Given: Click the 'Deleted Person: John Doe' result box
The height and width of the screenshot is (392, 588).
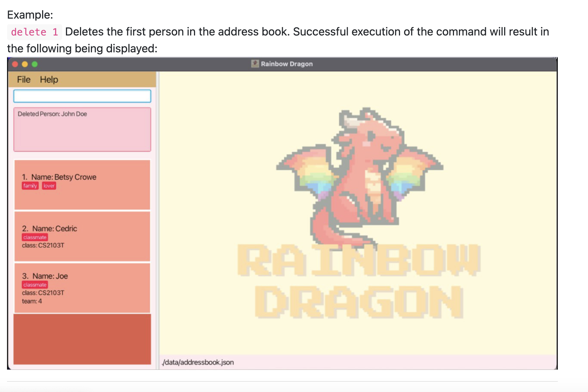Looking at the screenshot, I should tap(82, 130).
